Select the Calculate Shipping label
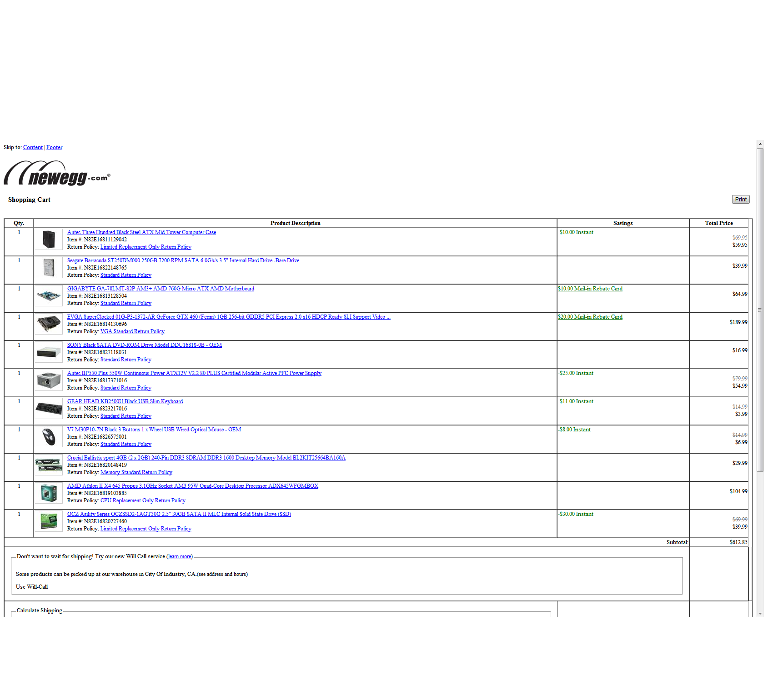Image resolution: width=773 pixels, height=700 pixels. [40, 610]
